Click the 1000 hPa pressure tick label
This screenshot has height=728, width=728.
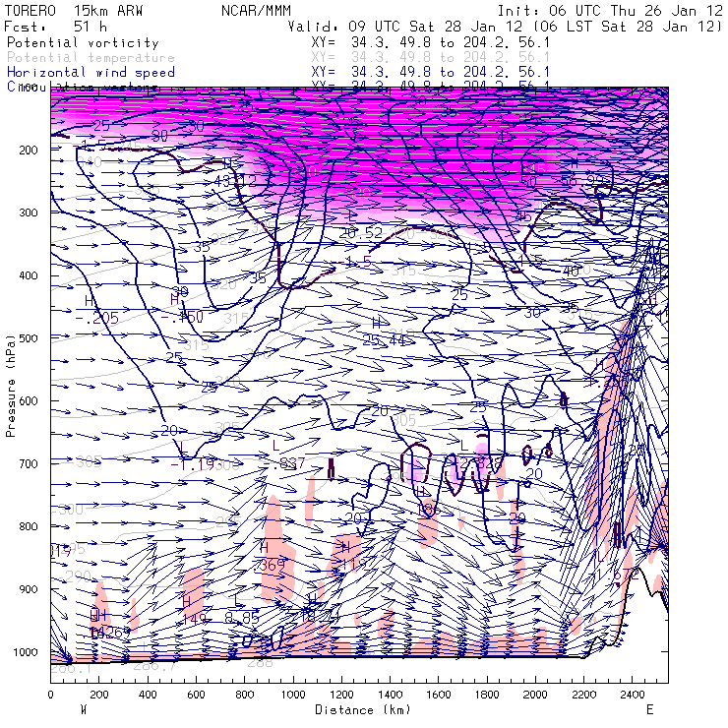coord(26,652)
